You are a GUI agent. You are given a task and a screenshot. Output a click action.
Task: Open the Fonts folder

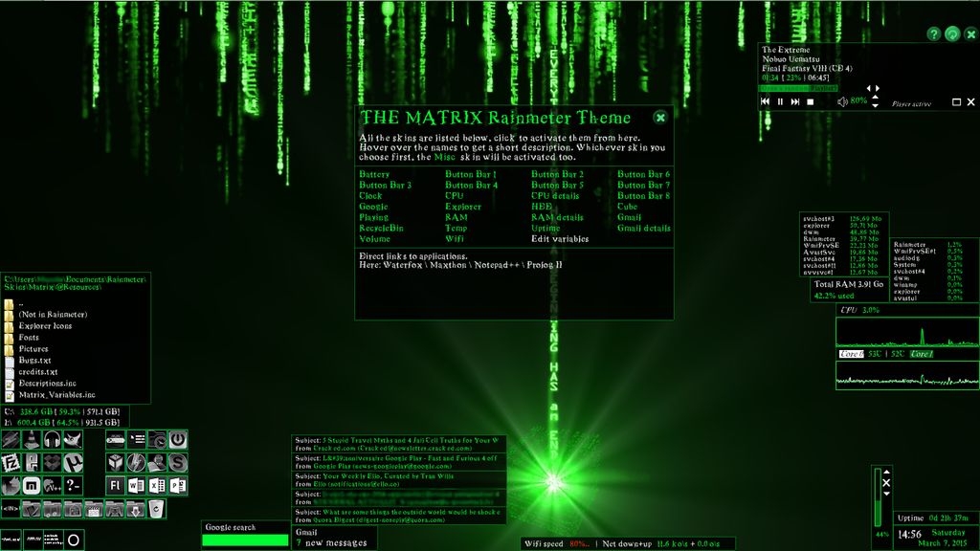click(x=29, y=338)
